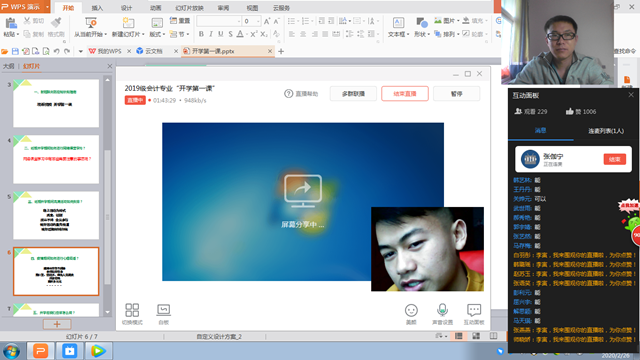Expand the numbered list dropdown

[312, 21]
